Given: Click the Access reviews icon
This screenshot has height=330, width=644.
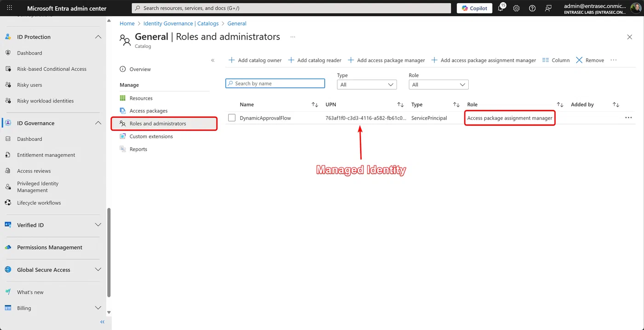Looking at the screenshot, I should click(8, 171).
